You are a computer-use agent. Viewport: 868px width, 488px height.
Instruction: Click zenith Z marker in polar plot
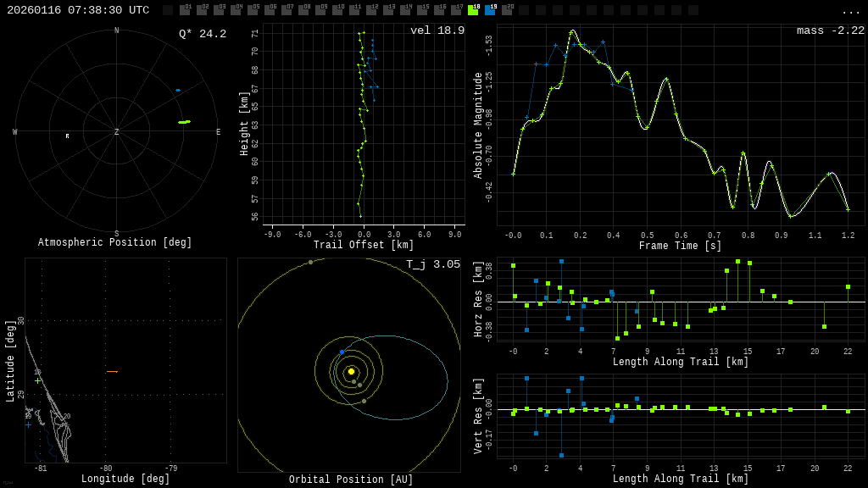[x=117, y=132]
